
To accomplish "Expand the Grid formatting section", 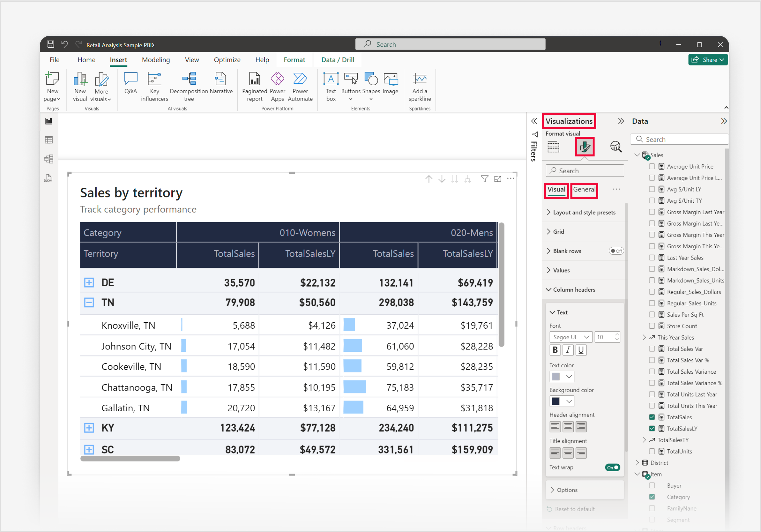I will click(x=559, y=231).
